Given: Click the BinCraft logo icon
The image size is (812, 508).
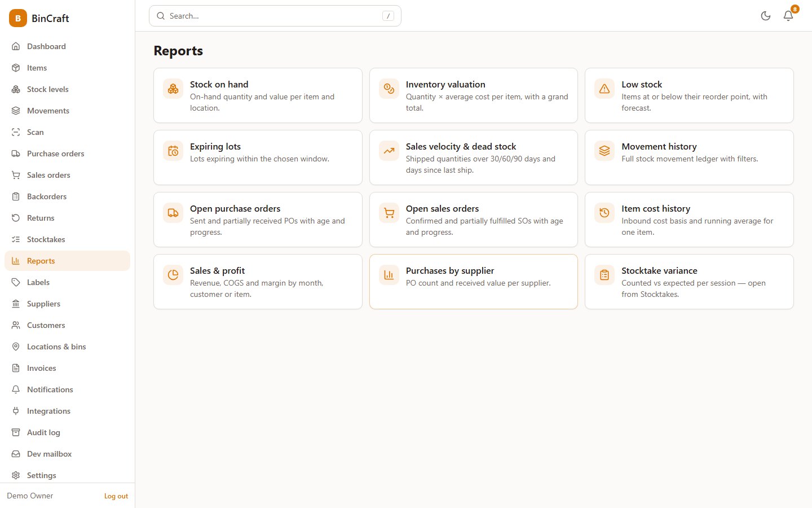Looking at the screenshot, I should 18,18.
